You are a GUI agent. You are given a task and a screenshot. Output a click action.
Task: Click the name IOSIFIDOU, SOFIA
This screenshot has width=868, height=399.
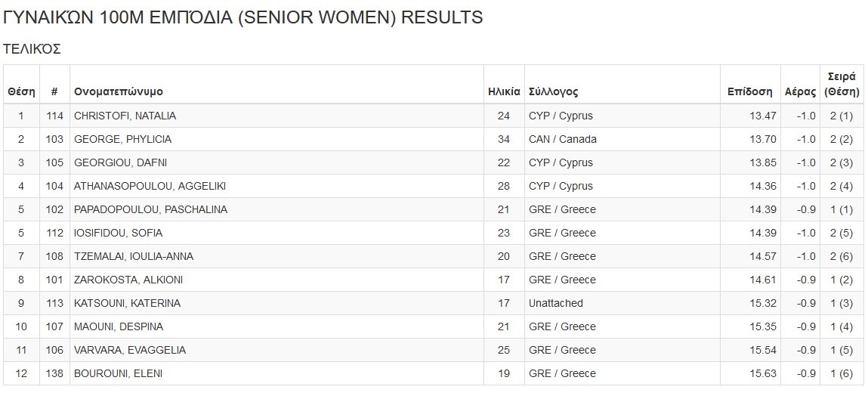118,233
